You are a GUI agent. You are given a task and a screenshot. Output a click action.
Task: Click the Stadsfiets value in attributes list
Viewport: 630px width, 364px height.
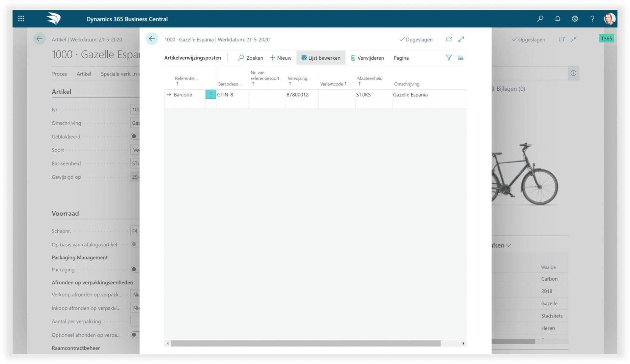(x=552, y=316)
